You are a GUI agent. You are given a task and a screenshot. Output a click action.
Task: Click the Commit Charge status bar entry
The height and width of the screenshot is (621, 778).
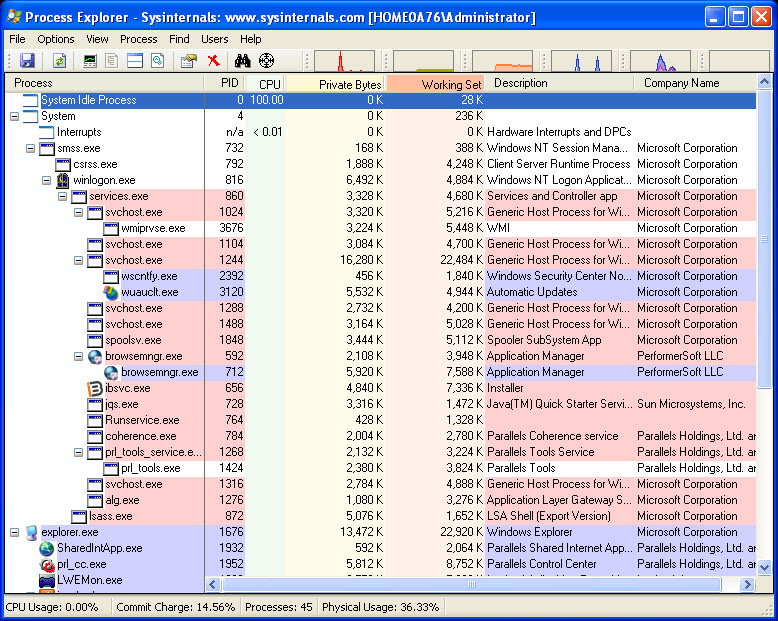[176, 607]
